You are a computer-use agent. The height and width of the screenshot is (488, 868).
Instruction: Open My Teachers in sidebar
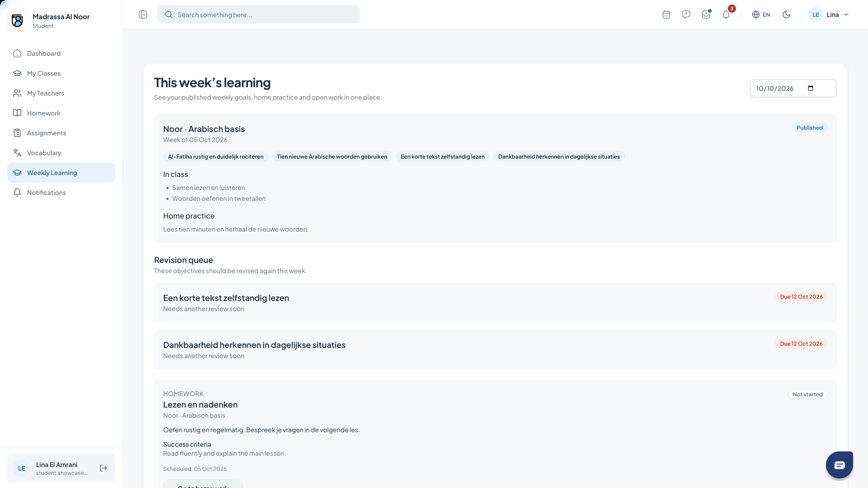click(x=61, y=93)
